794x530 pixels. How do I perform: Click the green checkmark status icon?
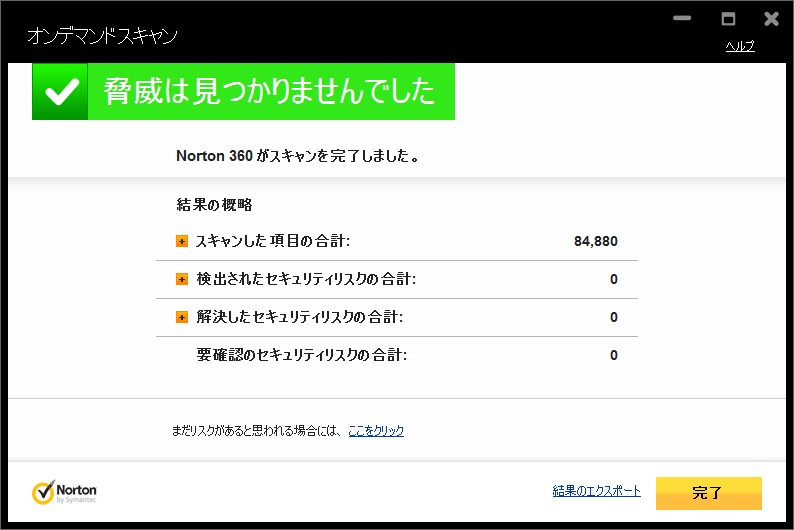click(x=60, y=92)
